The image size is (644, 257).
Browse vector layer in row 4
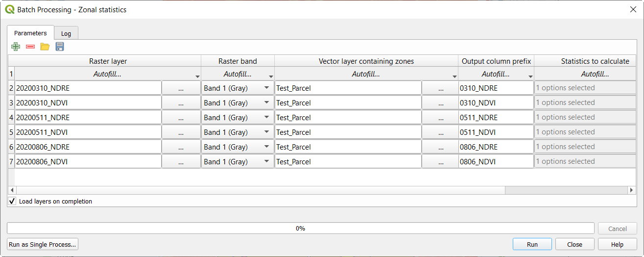(x=440, y=118)
